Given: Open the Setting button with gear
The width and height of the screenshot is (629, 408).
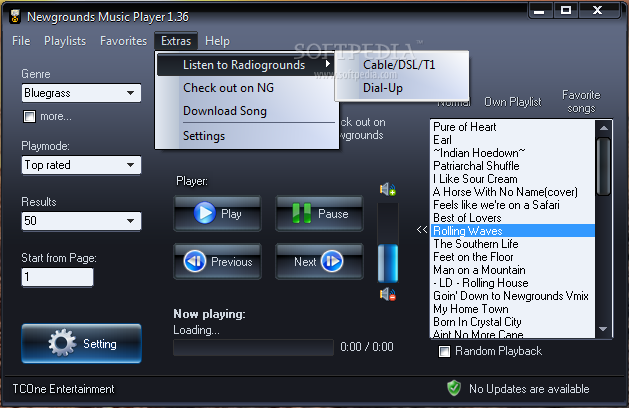Looking at the screenshot, I should 81,343.
